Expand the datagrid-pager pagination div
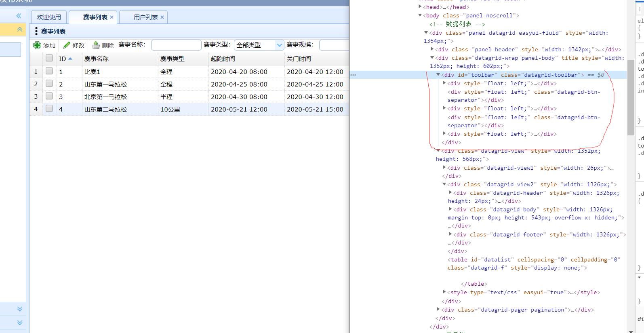This screenshot has width=644, height=333. [x=438, y=310]
